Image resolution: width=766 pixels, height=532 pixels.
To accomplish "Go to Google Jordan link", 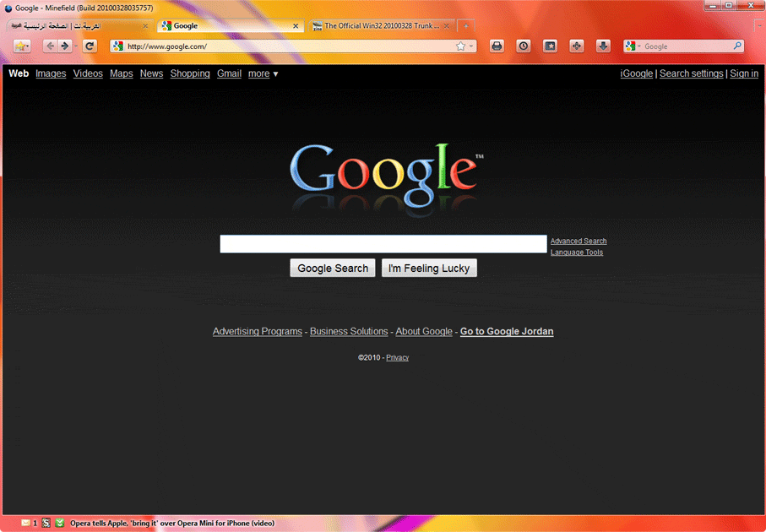I will [x=507, y=331].
